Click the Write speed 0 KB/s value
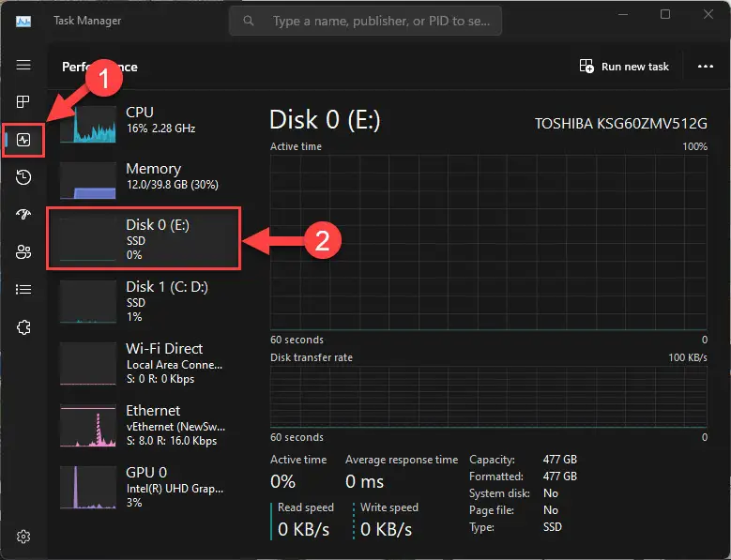 pyautogui.click(x=386, y=529)
